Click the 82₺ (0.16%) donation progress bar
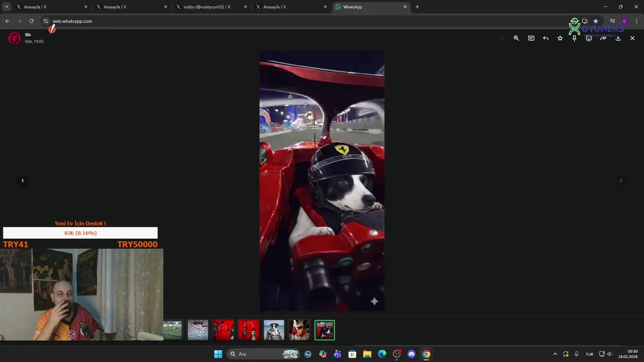Screen dimensions: 644x362 (x=80, y=233)
